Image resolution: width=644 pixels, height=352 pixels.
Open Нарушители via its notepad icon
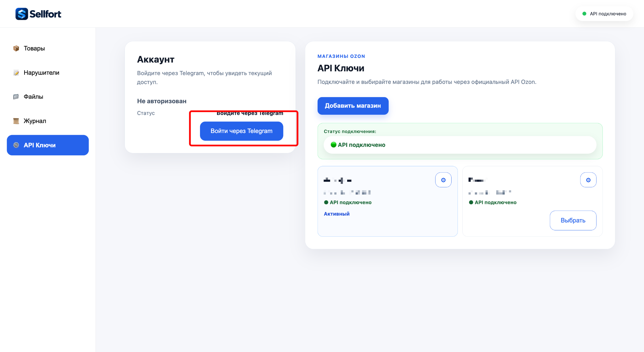[x=16, y=73]
